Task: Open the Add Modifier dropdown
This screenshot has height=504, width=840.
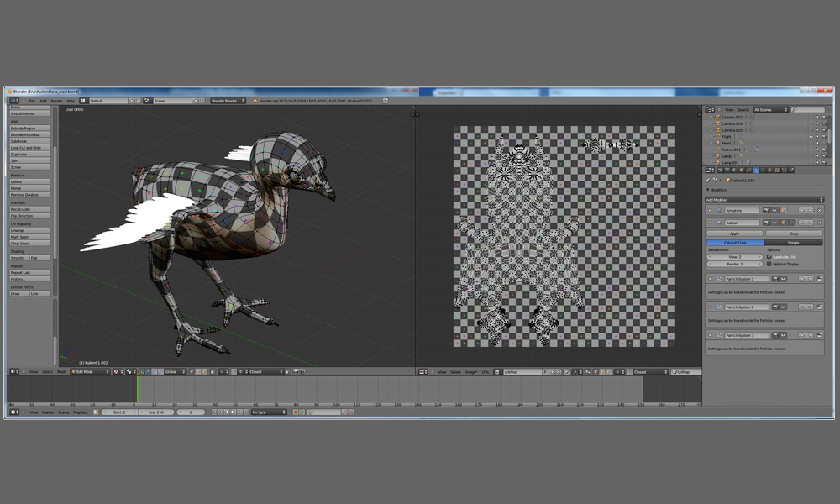Action: pyautogui.click(x=764, y=200)
